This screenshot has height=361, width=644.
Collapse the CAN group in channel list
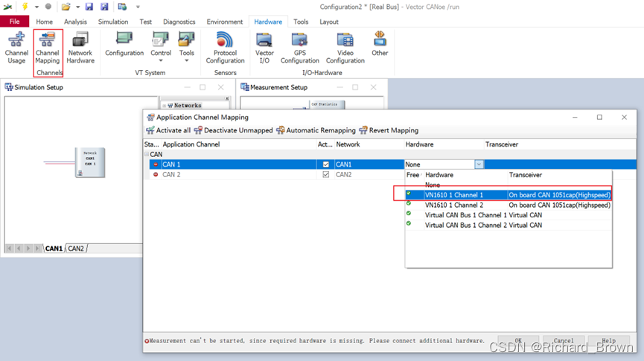[147, 154]
